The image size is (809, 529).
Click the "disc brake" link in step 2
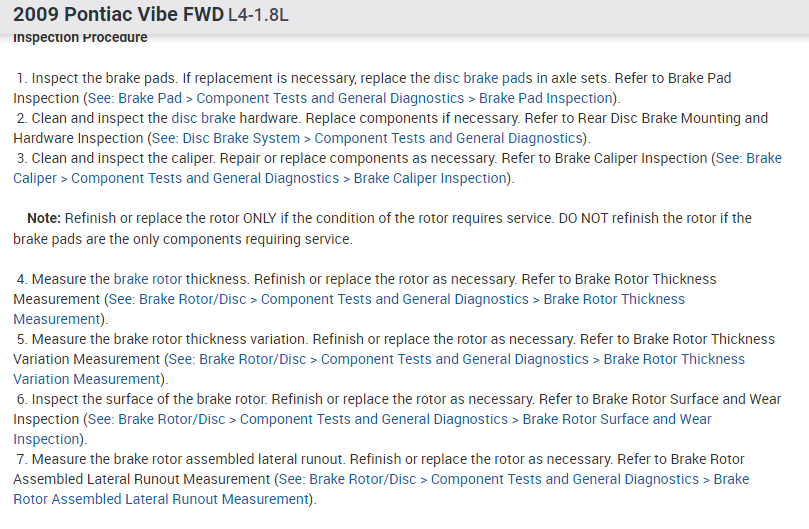point(203,118)
